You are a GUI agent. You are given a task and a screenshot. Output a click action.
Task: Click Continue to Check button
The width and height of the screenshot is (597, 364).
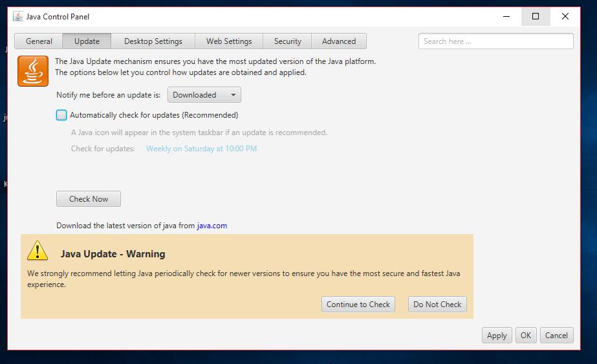[x=358, y=305]
